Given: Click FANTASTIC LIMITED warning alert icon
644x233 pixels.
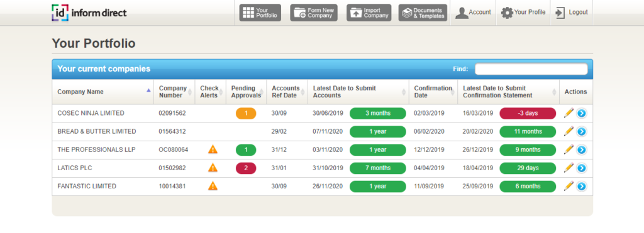Looking at the screenshot, I should (x=213, y=186).
